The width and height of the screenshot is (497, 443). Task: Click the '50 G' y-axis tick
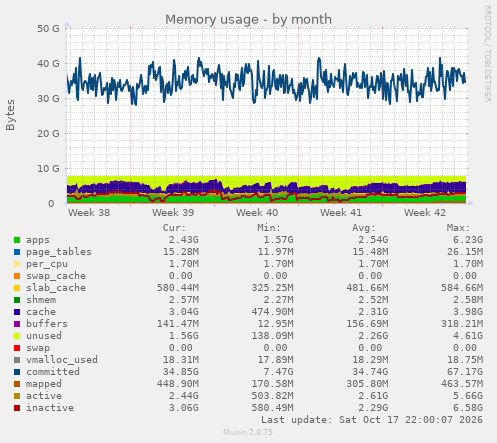coord(48,29)
